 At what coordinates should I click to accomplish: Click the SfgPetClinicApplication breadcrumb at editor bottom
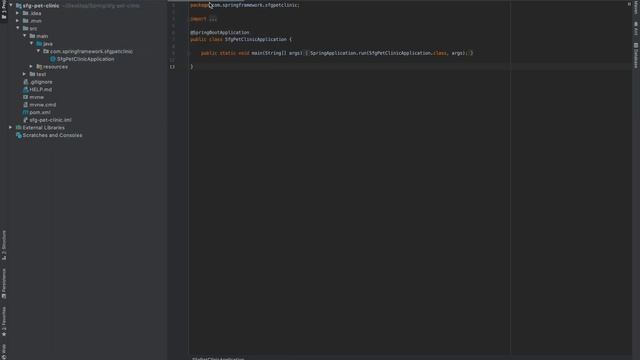[218, 358]
